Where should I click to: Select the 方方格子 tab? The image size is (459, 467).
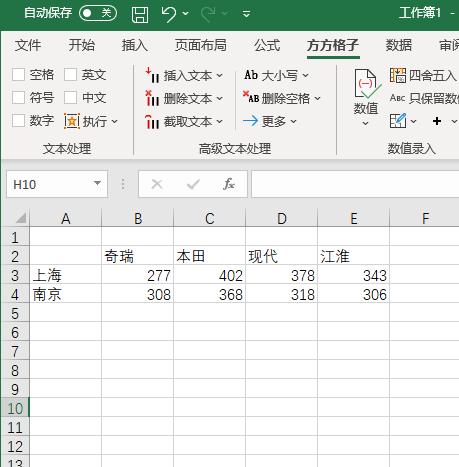333,45
